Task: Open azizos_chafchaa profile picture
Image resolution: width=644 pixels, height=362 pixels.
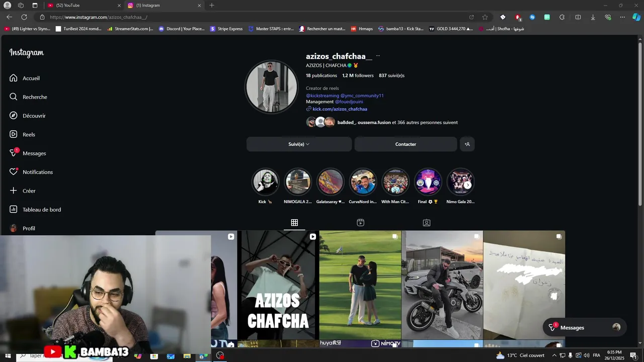Action: (272, 87)
